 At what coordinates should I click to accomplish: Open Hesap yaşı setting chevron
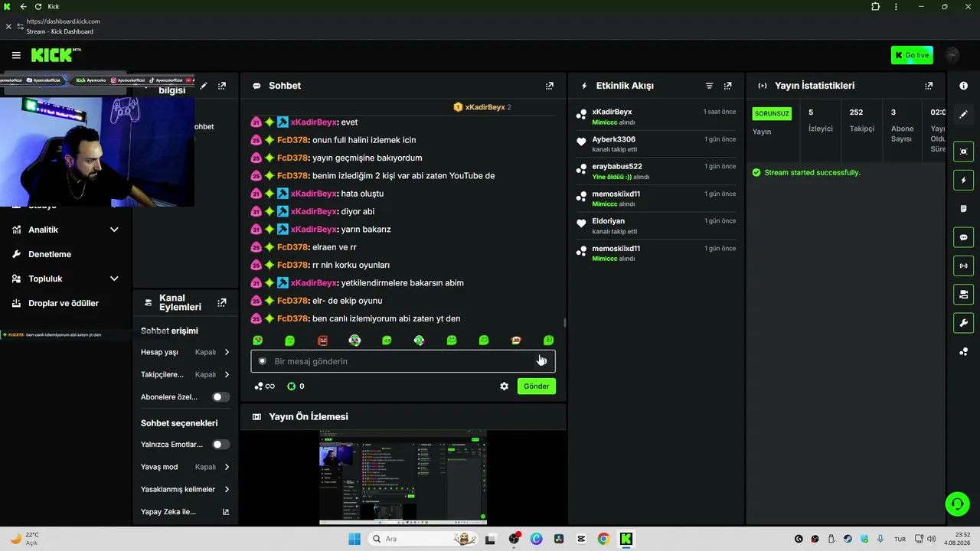(x=227, y=352)
